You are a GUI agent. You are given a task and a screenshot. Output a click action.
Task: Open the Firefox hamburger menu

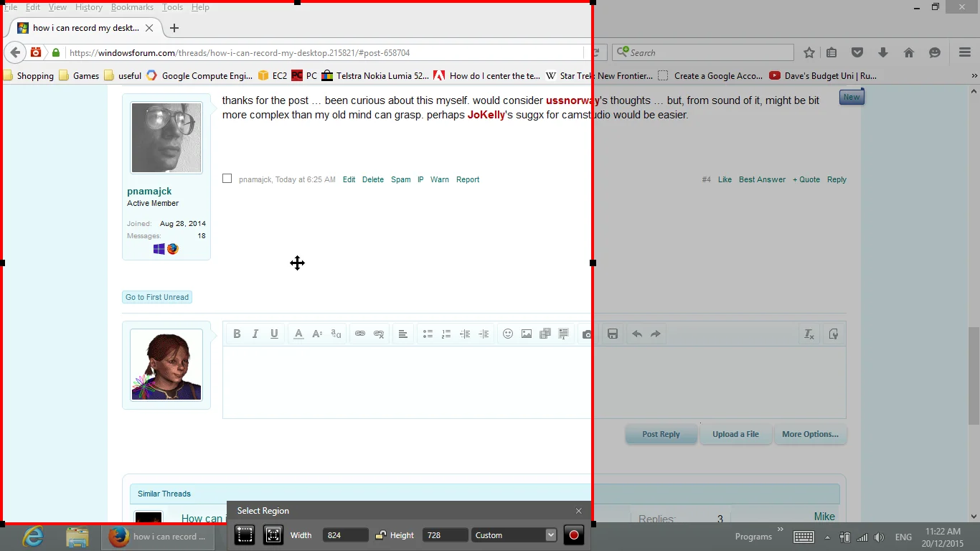pyautogui.click(x=965, y=52)
